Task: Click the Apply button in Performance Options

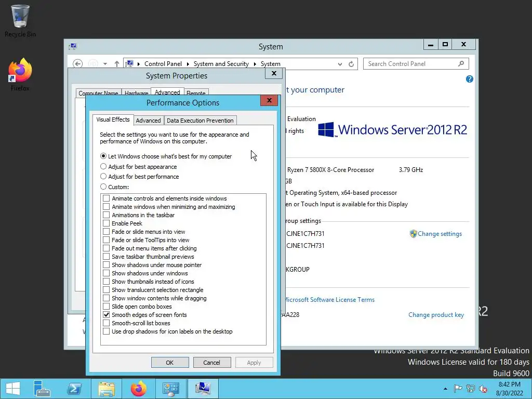Action: (254, 362)
